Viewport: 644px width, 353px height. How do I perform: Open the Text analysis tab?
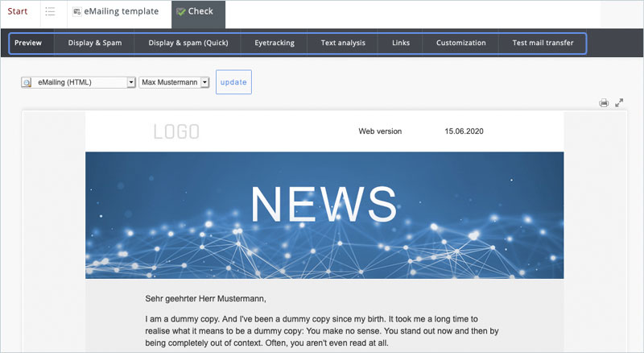pos(343,43)
